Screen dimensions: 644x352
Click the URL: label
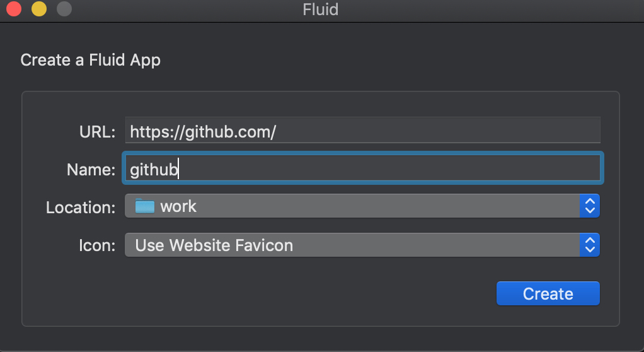97,132
